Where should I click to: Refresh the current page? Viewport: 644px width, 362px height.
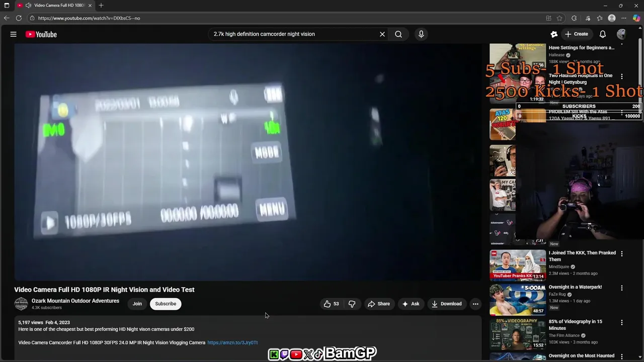[19, 18]
